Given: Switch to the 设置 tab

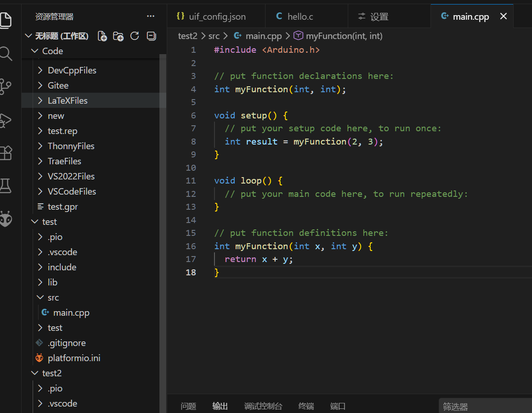Looking at the screenshot, I should pos(389,16).
